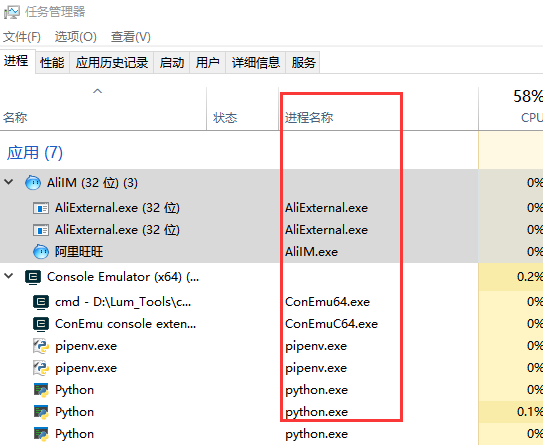Click the ConEmu console extender icon

[x=41, y=324]
